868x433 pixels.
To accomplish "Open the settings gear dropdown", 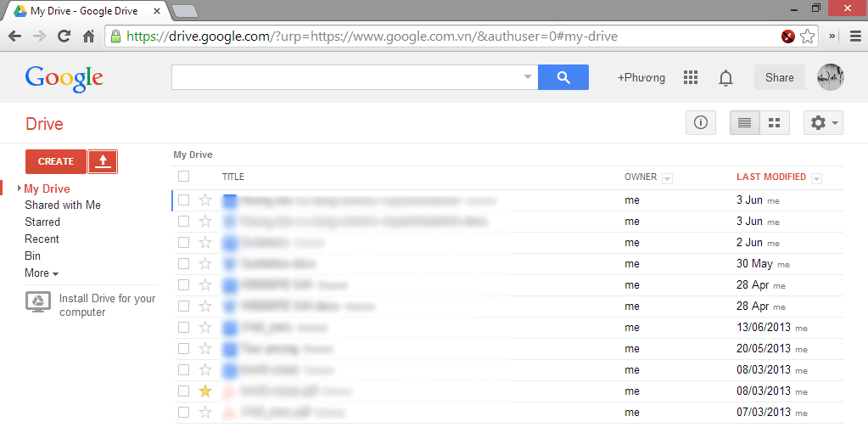I will (823, 123).
